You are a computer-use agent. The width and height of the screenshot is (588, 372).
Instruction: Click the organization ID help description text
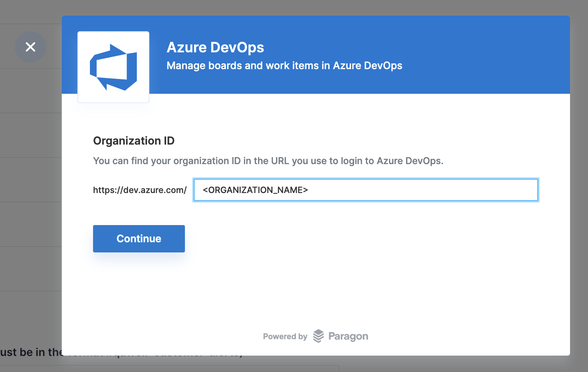pos(268,161)
